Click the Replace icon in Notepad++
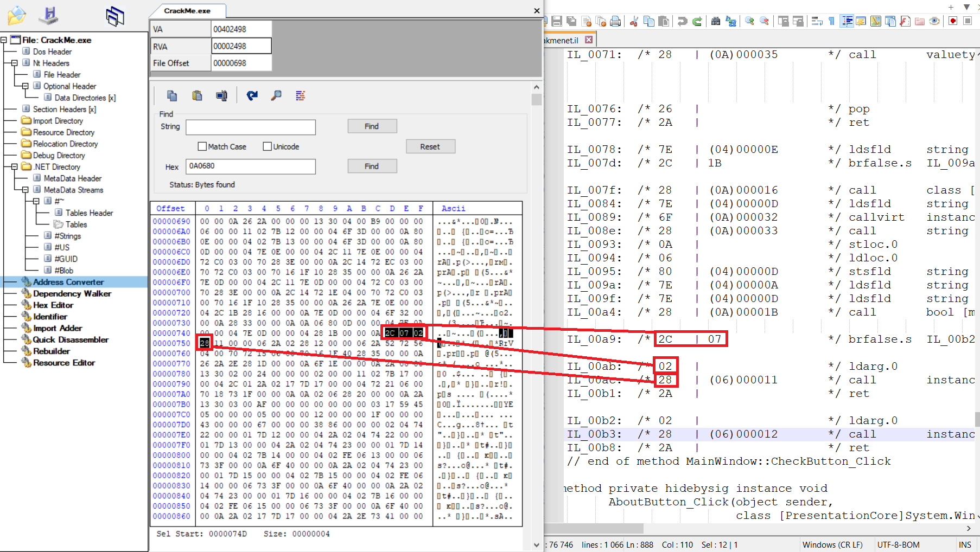The width and height of the screenshot is (980, 552). [731, 21]
